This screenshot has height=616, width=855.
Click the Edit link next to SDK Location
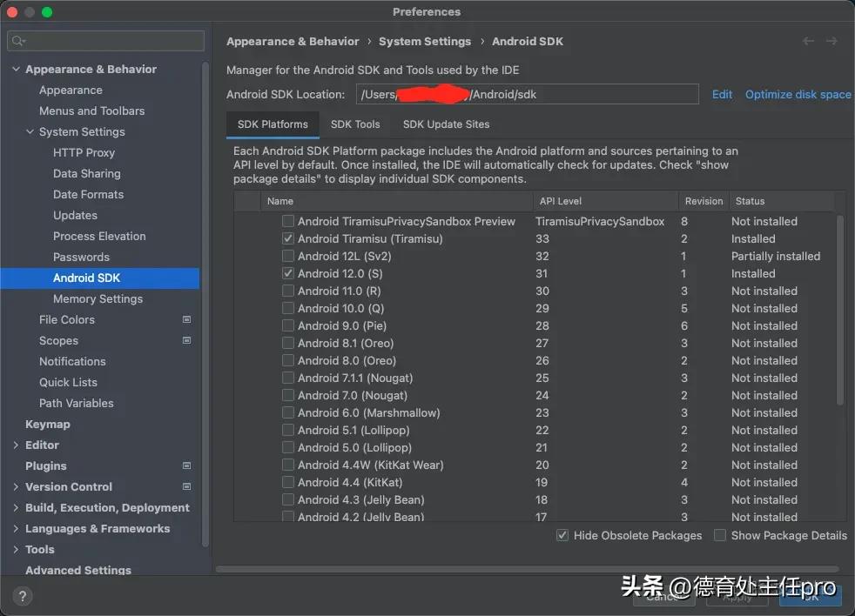722,94
